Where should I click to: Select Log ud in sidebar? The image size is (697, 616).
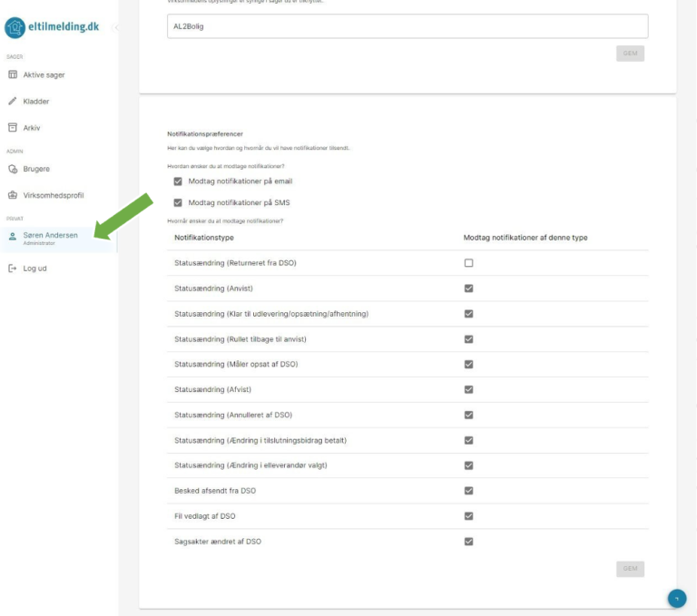point(34,269)
